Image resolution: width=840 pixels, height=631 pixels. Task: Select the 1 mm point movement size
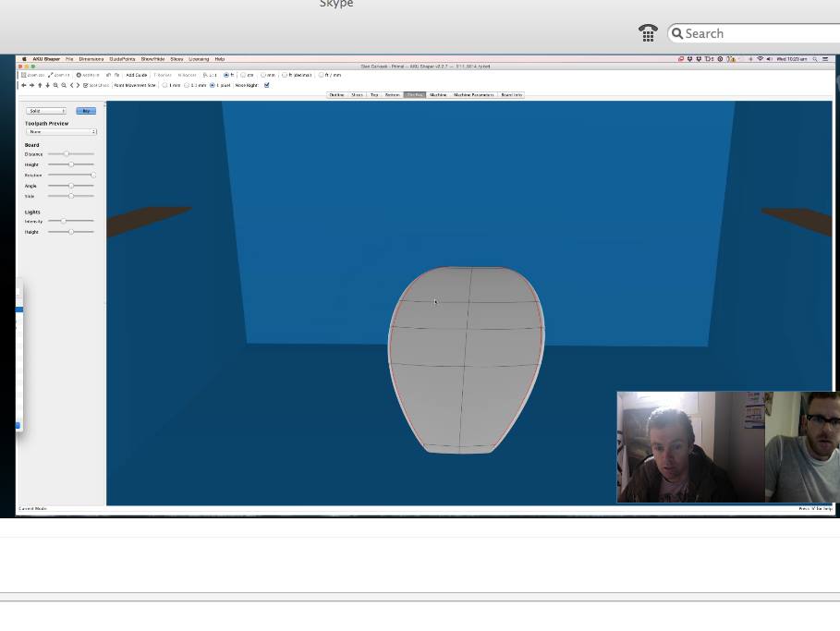click(x=165, y=85)
